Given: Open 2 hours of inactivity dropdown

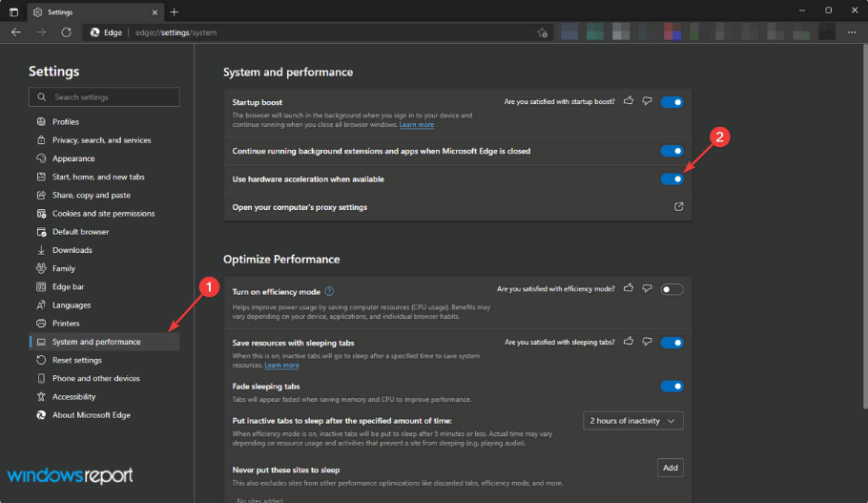Looking at the screenshot, I should click(x=632, y=421).
